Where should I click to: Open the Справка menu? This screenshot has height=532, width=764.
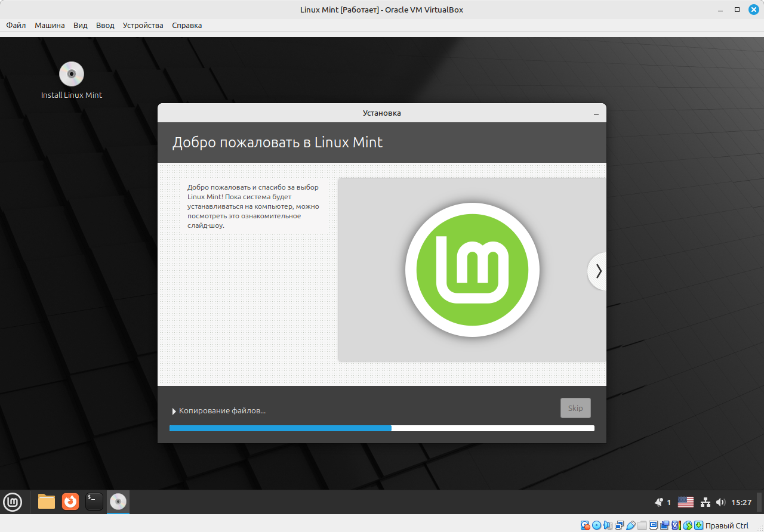point(187,25)
